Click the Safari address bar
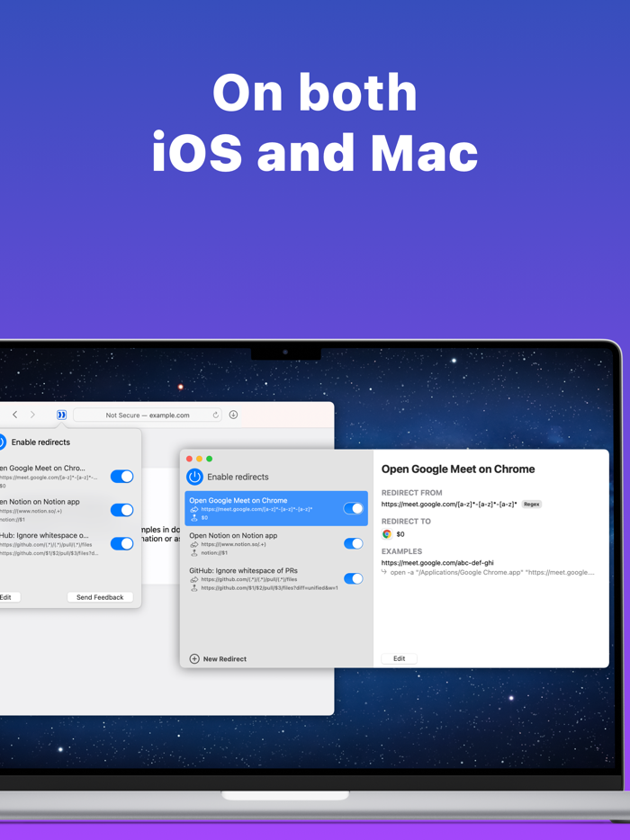The height and width of the screenshot is (840, 630). click(x=148, y=416)
